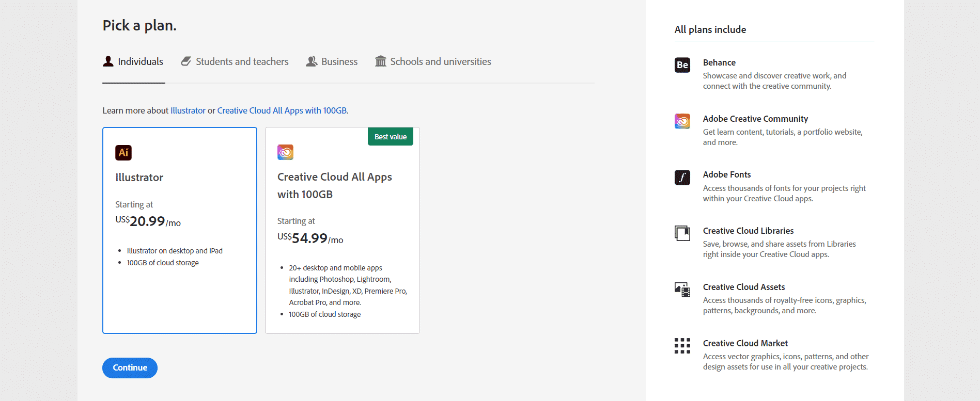980x401 pixels.
Task: Click the US$54.99/mo price text
Action: pyautogui.click(x=310, y=238)
